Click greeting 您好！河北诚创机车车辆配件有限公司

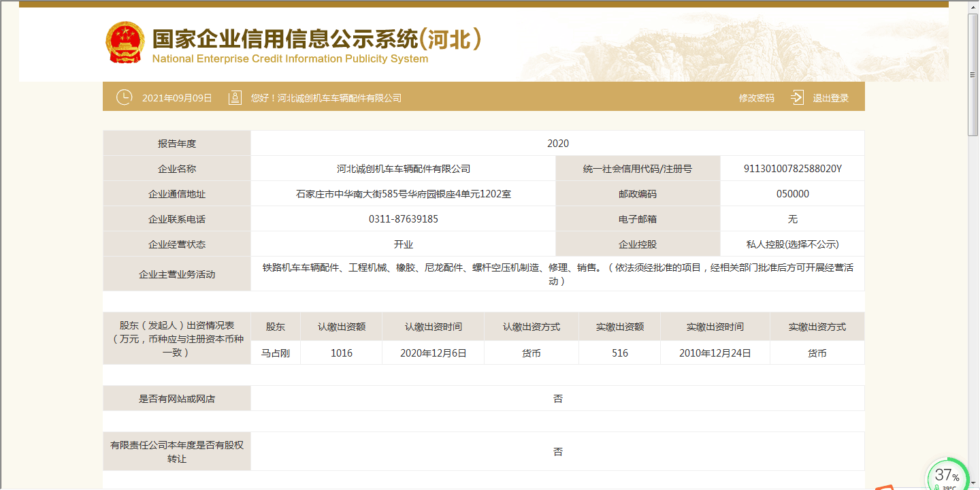pos(326,98)
